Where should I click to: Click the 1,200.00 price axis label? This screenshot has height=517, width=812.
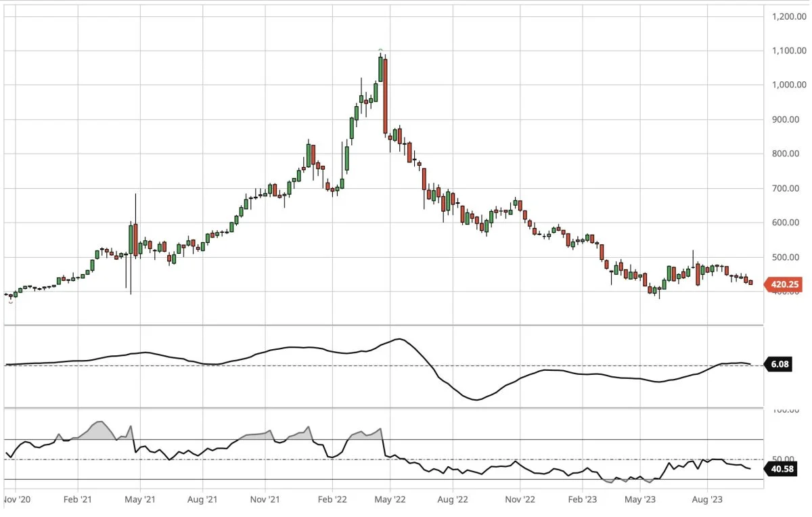tap(788, 16)
